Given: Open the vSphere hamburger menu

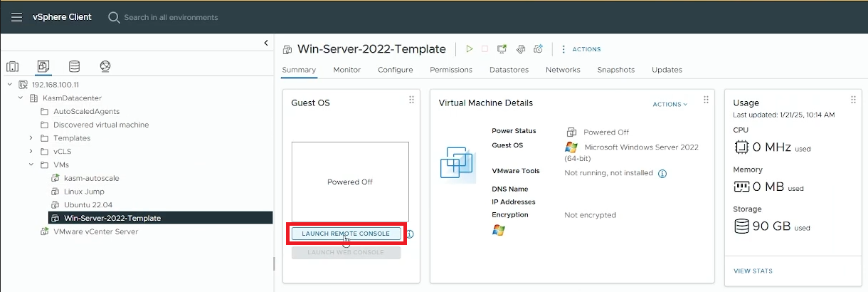Looking at the screenshot, I should (x=17, y=17).
